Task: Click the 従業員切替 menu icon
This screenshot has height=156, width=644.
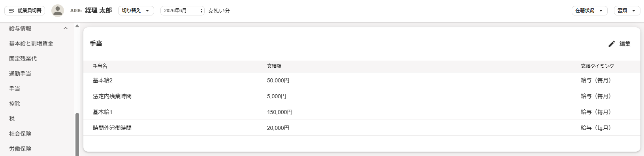Action: pyautogui.click(x=11, y=11)
